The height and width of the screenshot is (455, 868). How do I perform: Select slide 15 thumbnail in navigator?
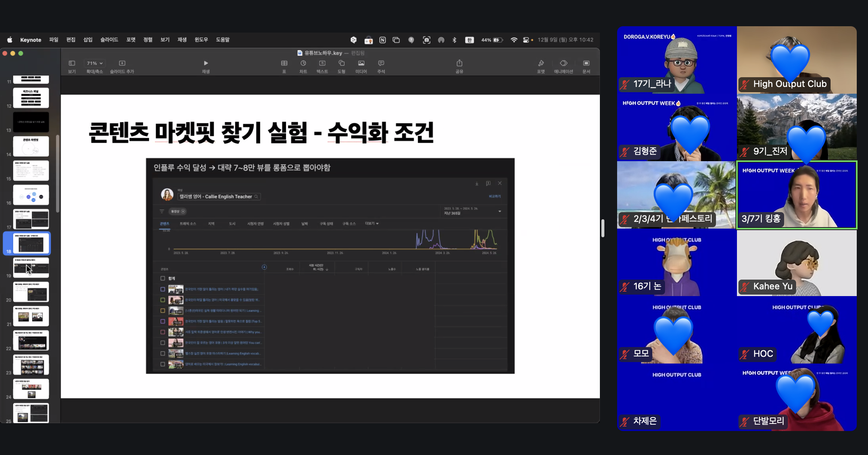[31, 171]
